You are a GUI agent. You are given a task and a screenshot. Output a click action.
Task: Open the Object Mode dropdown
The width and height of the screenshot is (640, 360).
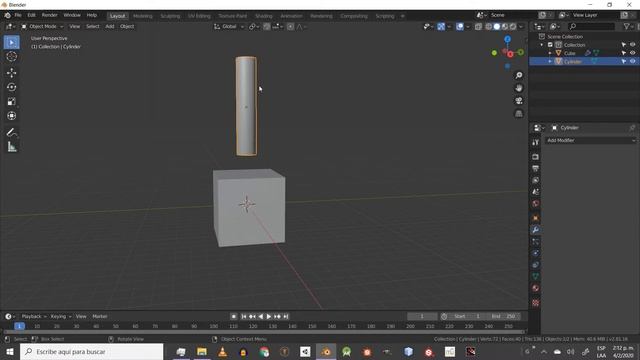[42, 27]
